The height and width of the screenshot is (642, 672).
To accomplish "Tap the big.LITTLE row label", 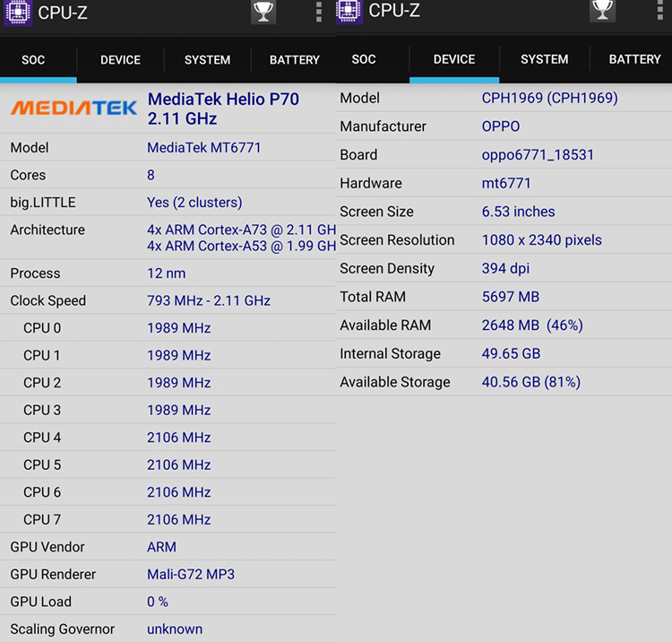I will coord(43,203).
